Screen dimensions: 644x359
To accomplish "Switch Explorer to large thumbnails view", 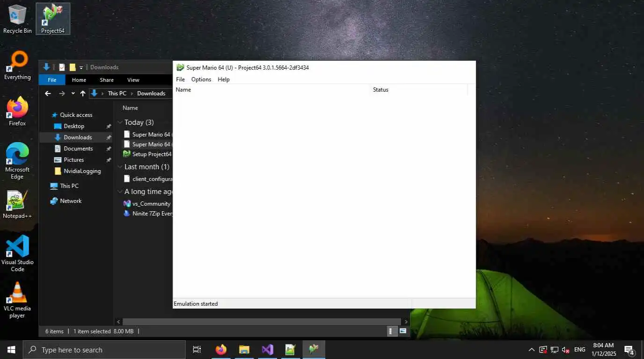I will pos(402,331).
